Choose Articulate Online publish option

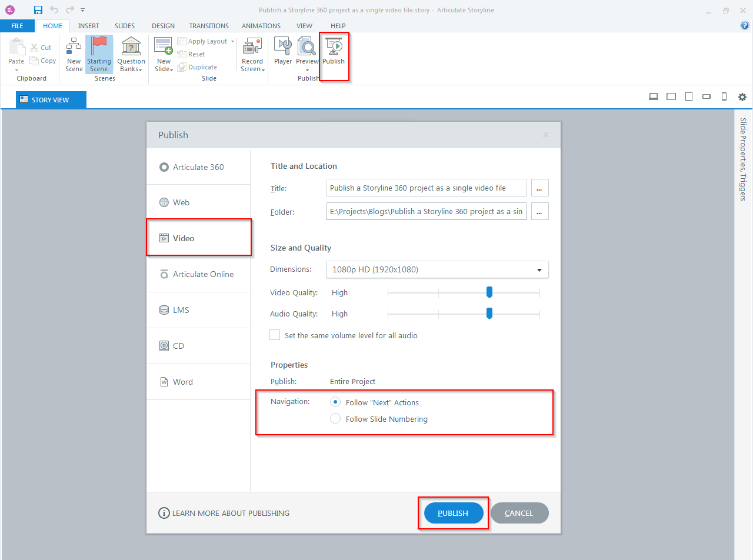198,274
